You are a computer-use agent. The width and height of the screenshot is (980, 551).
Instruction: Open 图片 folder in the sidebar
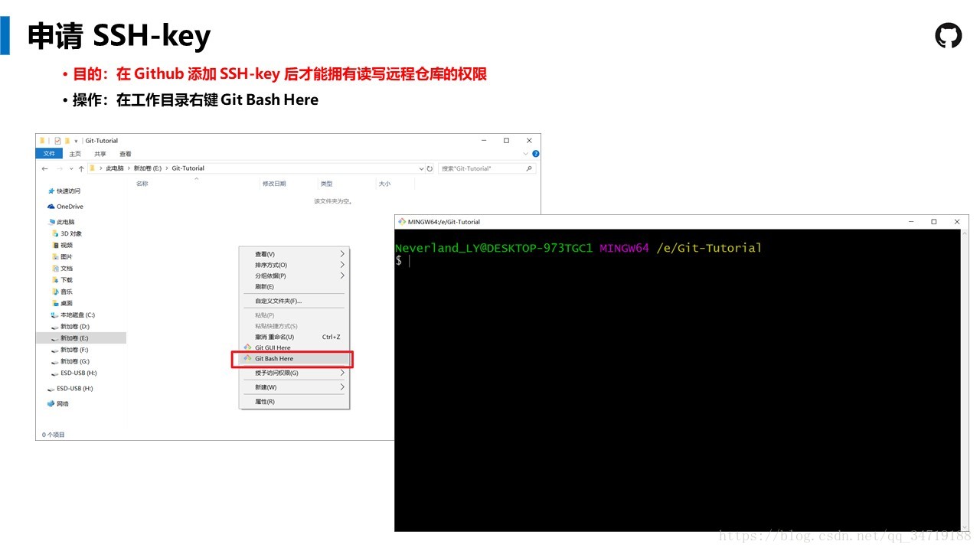click(67, 256)
